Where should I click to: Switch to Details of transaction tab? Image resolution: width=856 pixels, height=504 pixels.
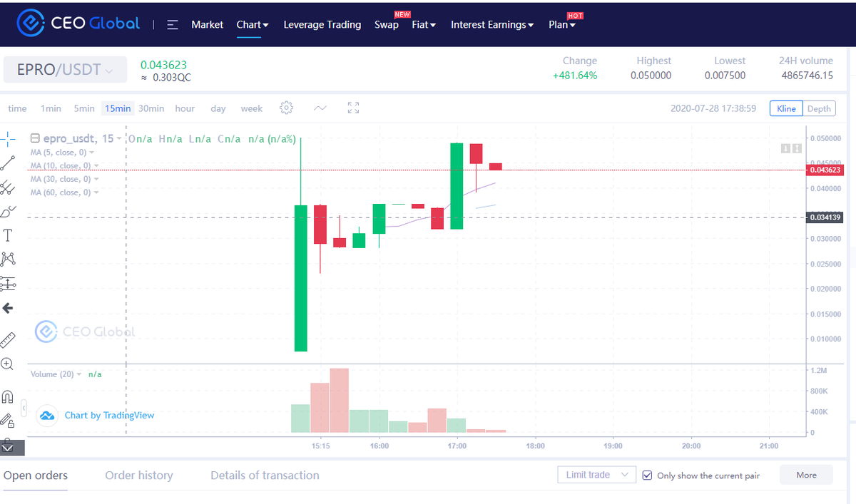click(265, 475)
